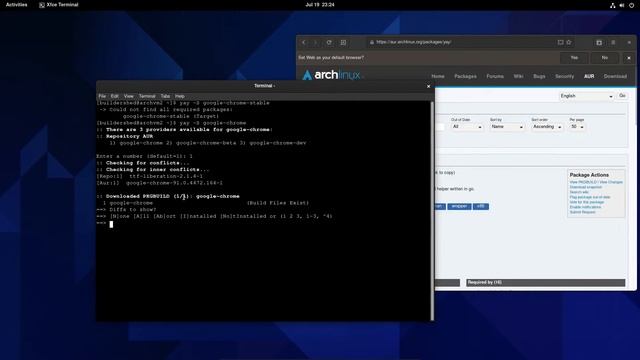Open the Activities overview
640x360 pixels.
[16, 5]
